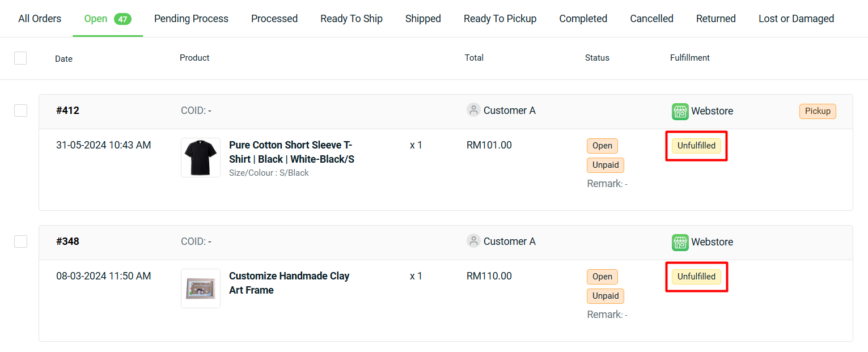The width and height of the screenshot is (868, 352).
Task: Show the Lost or Damaged tab
Action: (796, 19)
